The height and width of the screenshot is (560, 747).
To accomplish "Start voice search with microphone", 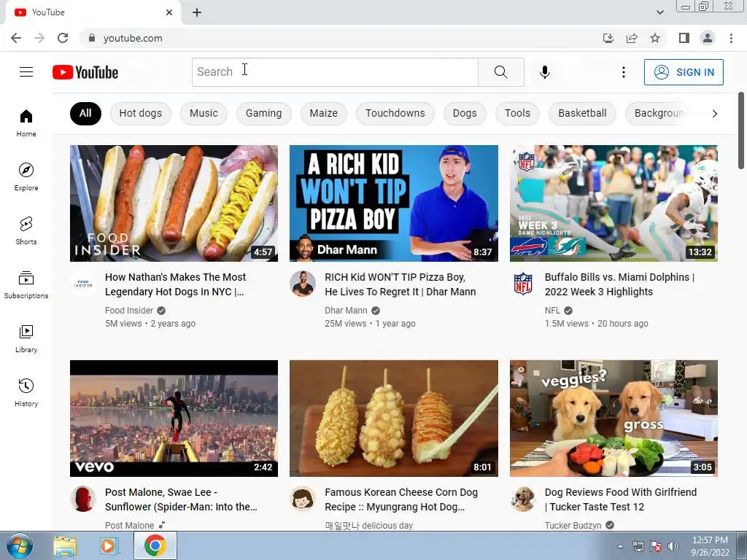I will pos(544,72).
